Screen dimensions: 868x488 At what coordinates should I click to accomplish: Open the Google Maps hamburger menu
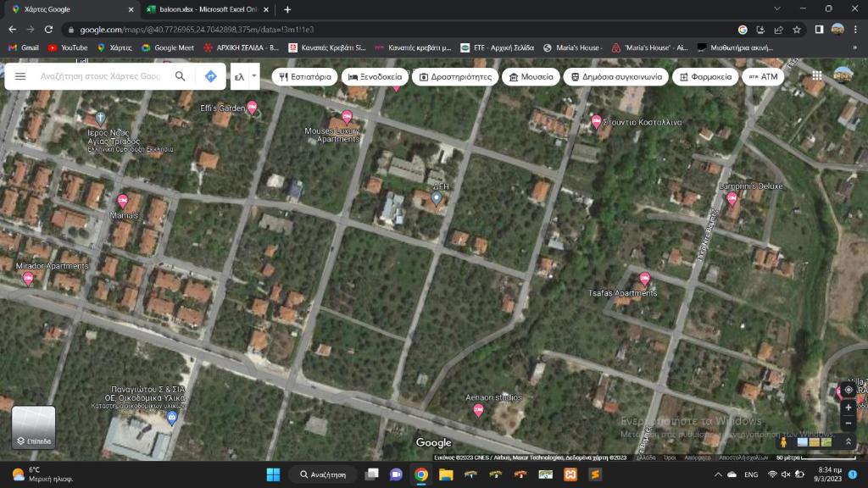[x=20, y=76]
